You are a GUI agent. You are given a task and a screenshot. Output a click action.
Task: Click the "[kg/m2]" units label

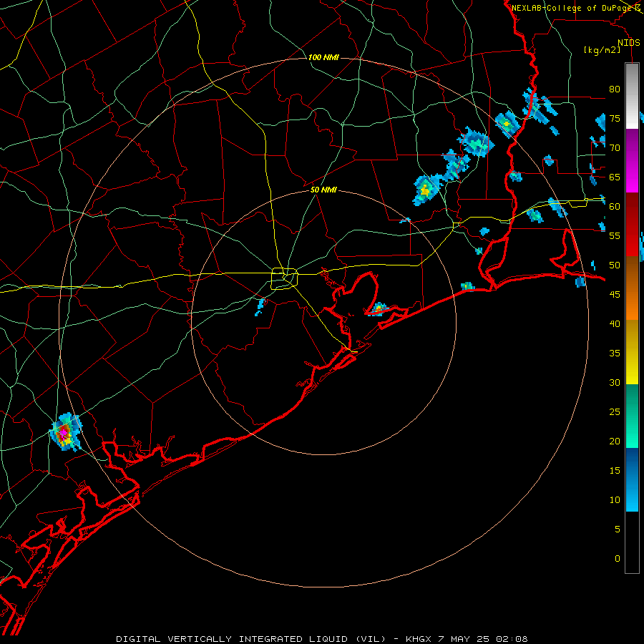click(602, 50)
